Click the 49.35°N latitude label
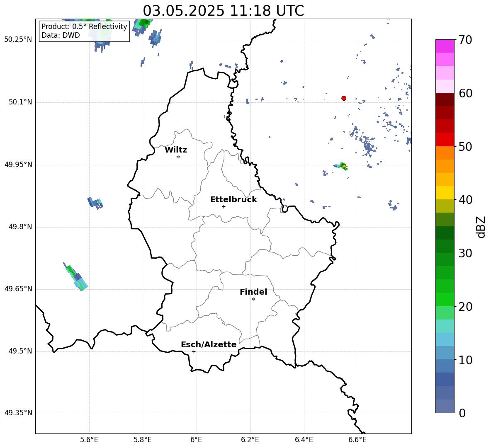This screenshot has width=491, height=448. coord(18,413)
